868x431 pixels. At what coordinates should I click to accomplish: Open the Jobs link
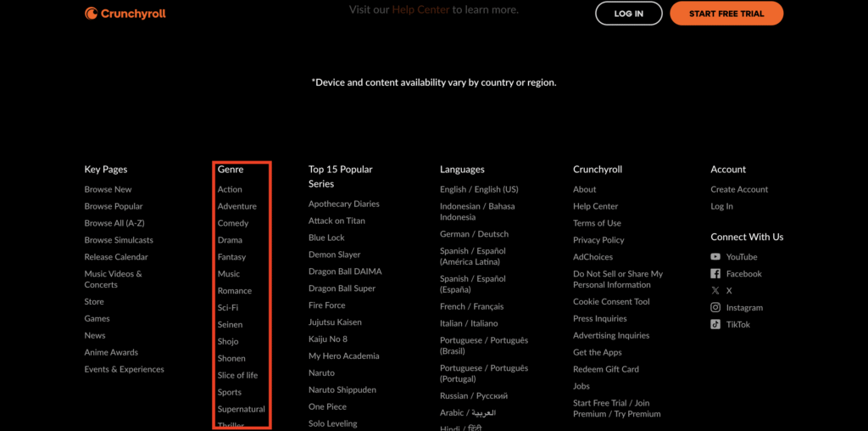[x=581, y=386]
